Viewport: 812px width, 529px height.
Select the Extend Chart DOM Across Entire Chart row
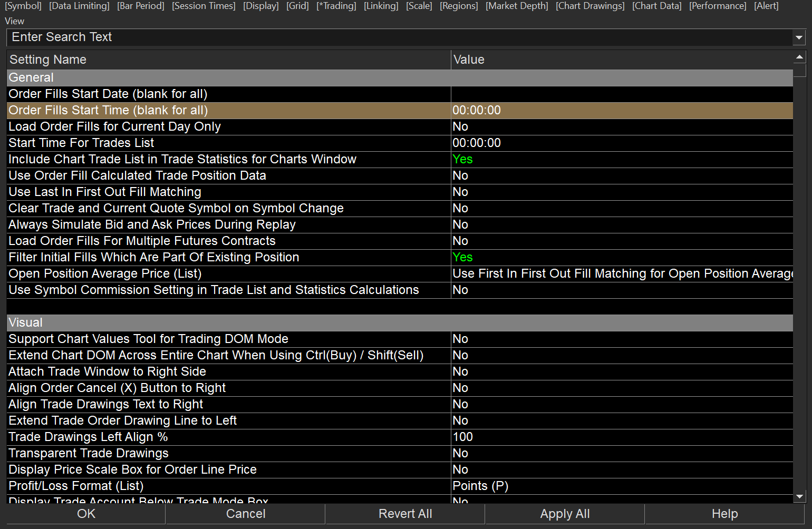point(400,355)
